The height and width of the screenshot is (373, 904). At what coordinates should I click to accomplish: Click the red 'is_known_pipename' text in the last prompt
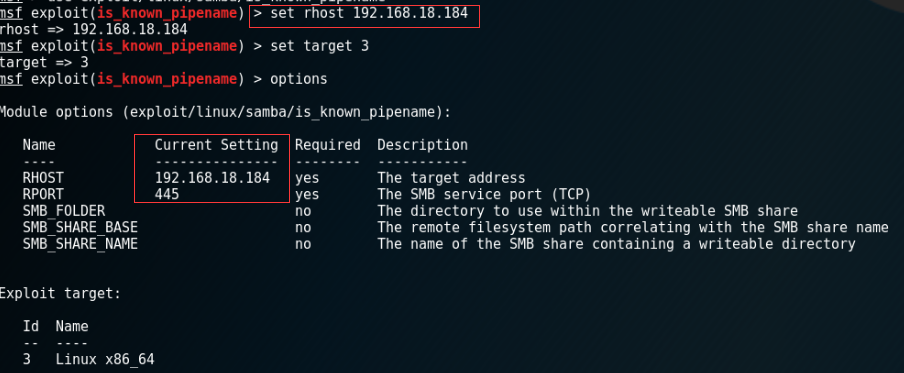click(167, 80)
